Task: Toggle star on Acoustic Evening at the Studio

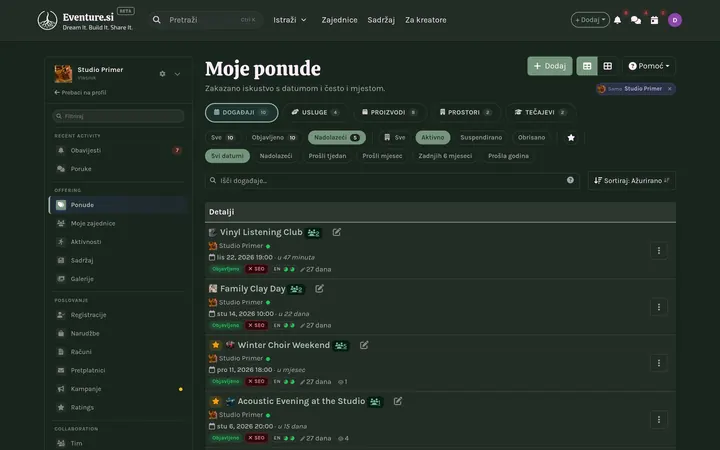Action: click(215, 401)
